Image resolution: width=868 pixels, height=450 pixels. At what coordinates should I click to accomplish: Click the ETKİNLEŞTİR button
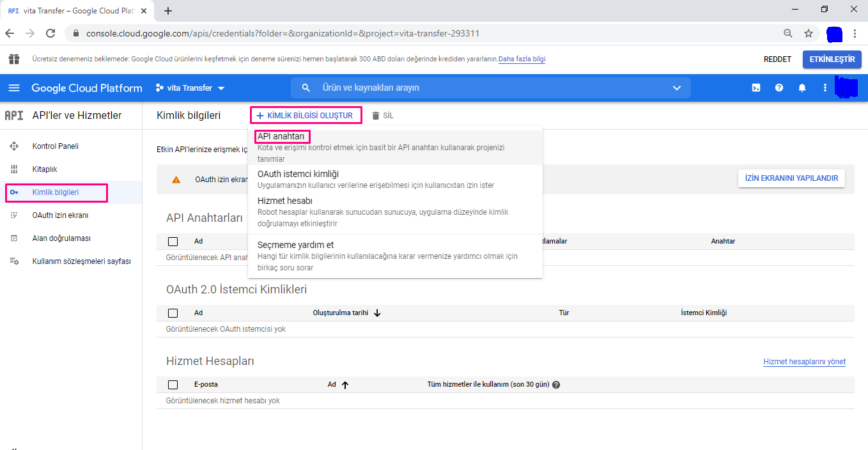832,59
